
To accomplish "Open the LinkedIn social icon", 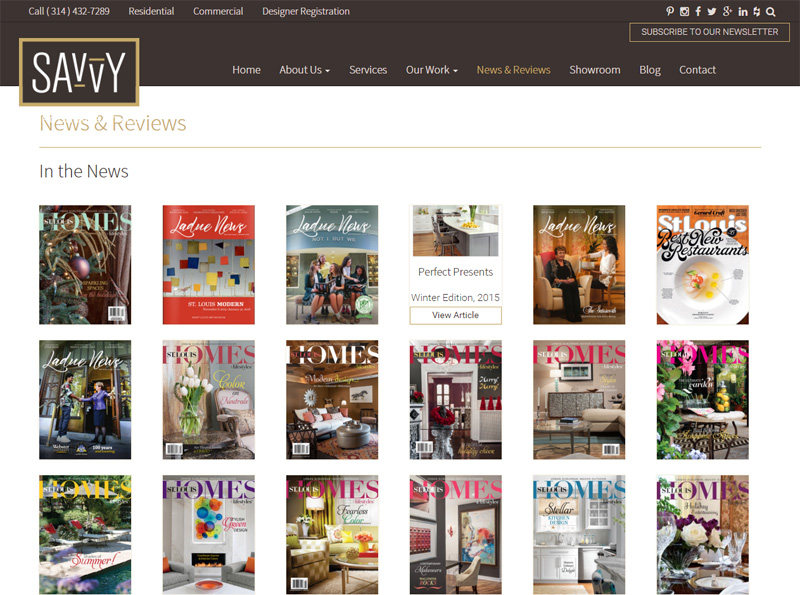I will (743, 11).
